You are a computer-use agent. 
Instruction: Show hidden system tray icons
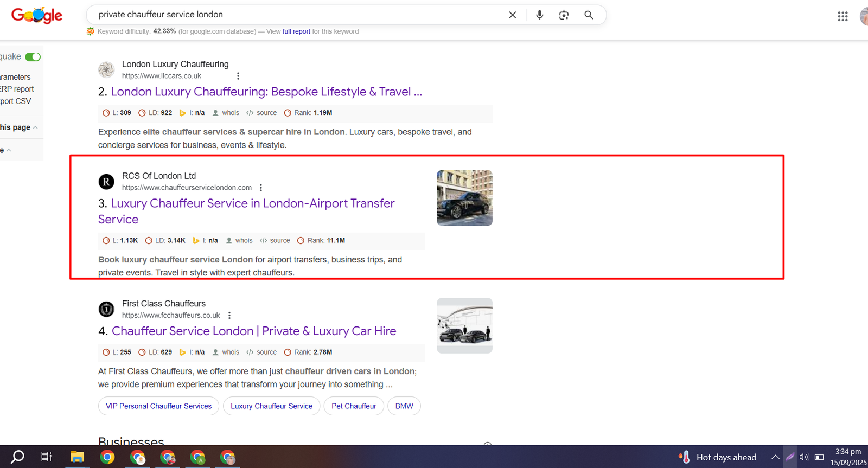tap(775, 457)
